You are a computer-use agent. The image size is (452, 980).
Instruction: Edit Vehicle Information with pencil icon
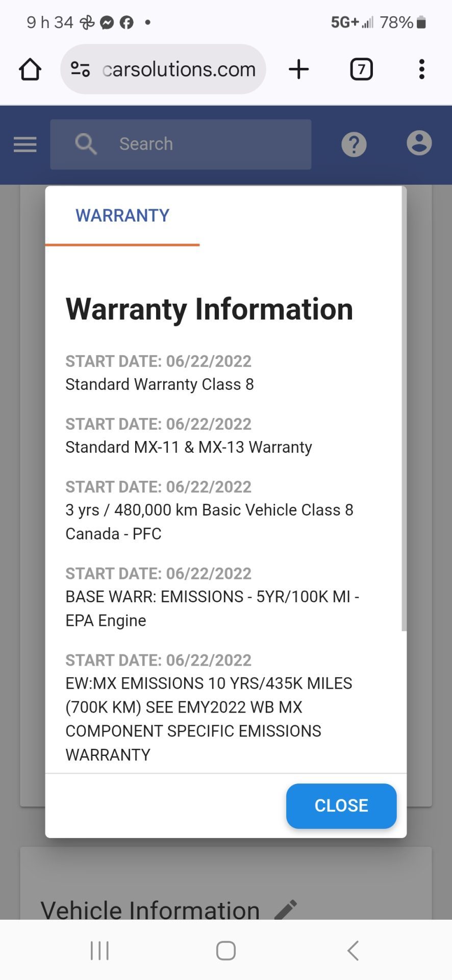[x=286, y=910]
